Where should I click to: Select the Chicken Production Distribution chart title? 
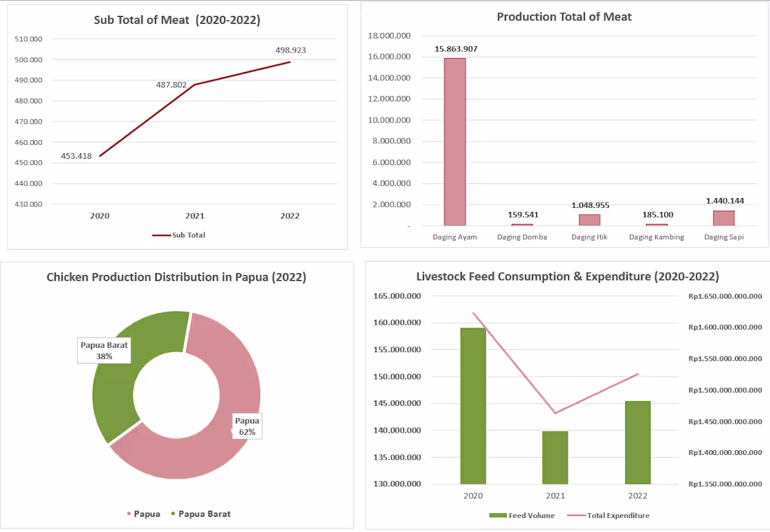pyautogui.click(x=176, y=277)
